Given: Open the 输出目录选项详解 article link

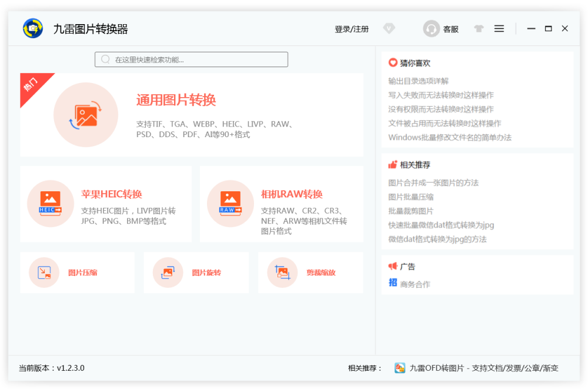Looking at the screenshot, I should (418, 81).
